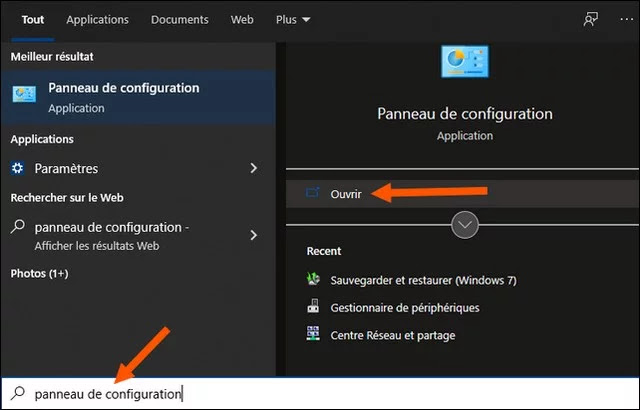Screen dimensions: 640x410
Task: Click Panneau de configuration title in preview pane
Action: point(465,113)
